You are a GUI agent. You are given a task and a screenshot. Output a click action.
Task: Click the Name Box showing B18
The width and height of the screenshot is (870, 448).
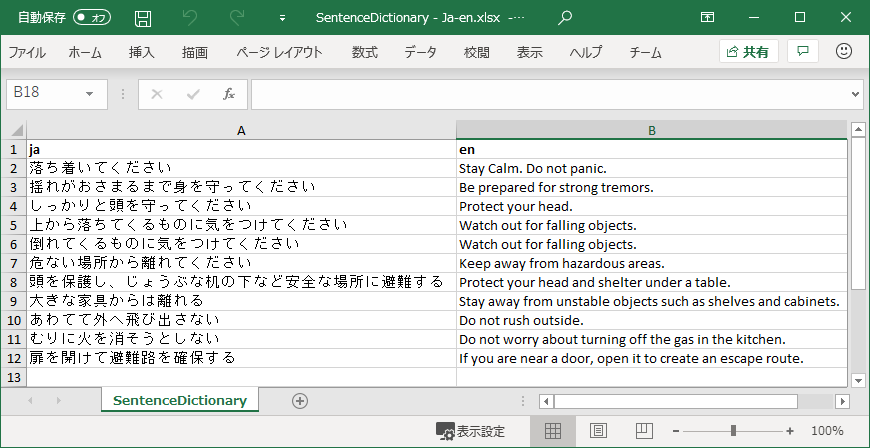pyautogui.click(x=43, y=93)
